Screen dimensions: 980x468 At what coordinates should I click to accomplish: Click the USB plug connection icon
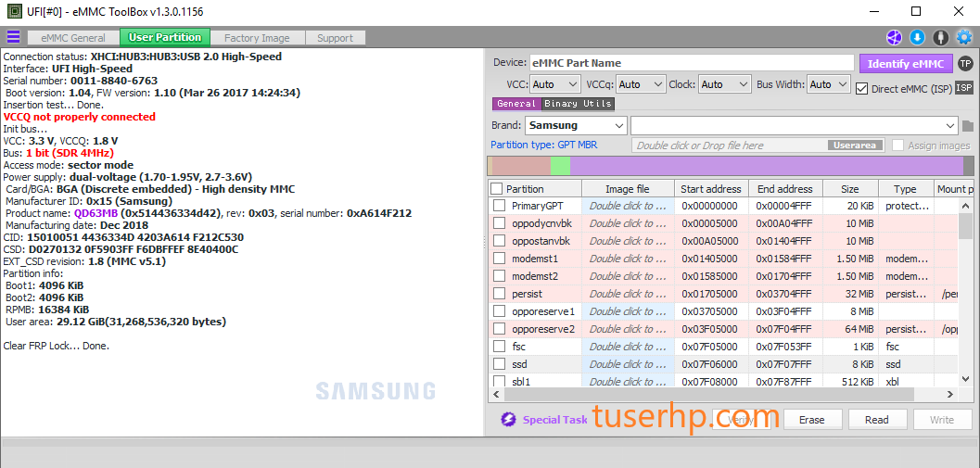click(940, 37)
